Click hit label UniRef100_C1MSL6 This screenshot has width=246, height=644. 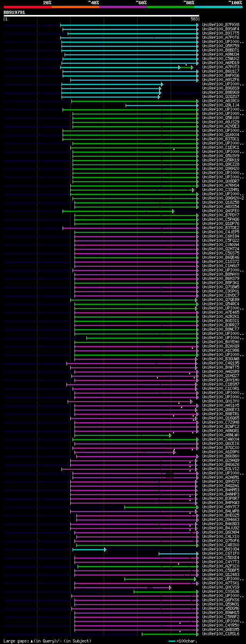coord(221,634)
